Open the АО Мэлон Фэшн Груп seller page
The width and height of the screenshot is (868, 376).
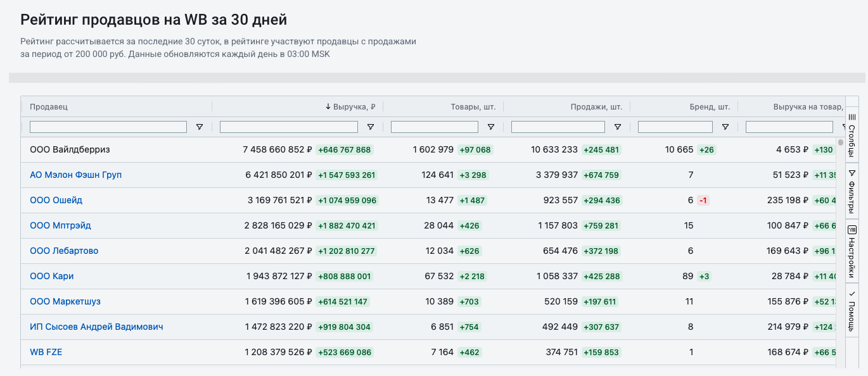pyautogui.click(x=77, y=175)
